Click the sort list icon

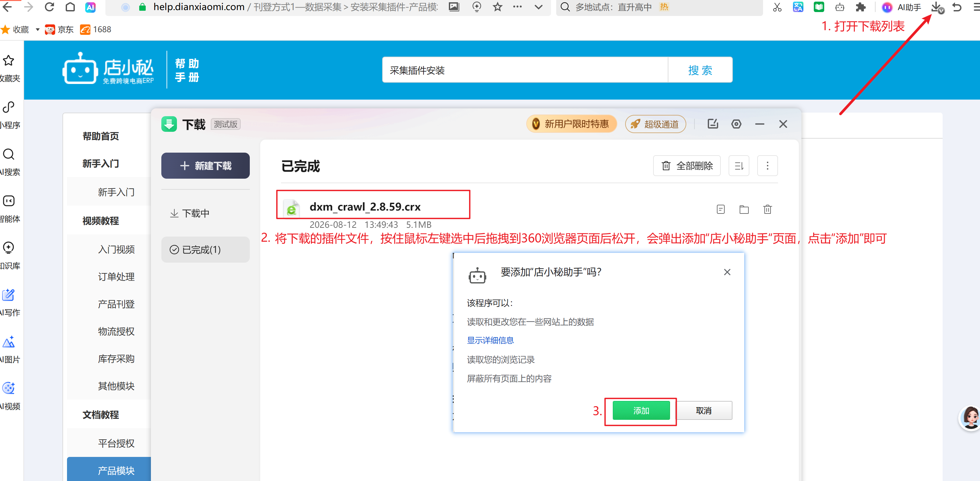pyautogui.click(x=739, y=166)
